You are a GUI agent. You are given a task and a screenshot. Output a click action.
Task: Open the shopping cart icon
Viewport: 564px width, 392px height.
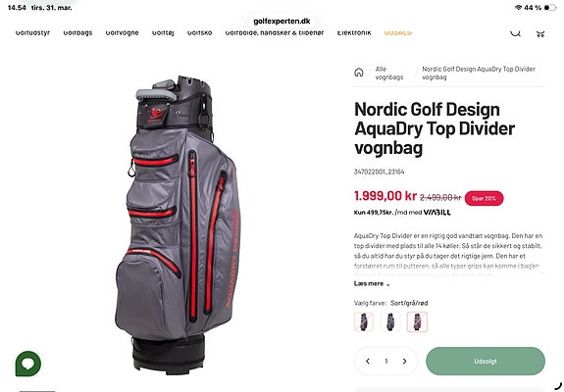tap(539, 33)
